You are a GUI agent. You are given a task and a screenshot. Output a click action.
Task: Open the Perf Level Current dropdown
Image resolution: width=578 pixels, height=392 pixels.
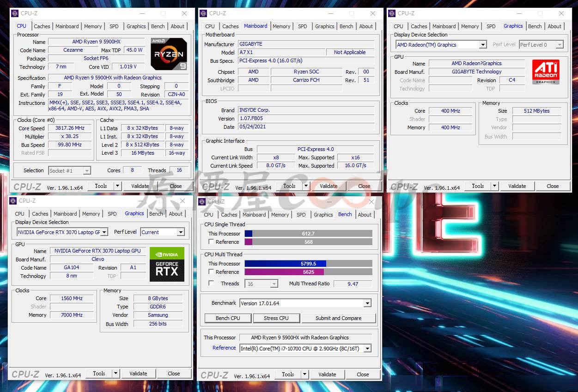(x=181, y=232)
